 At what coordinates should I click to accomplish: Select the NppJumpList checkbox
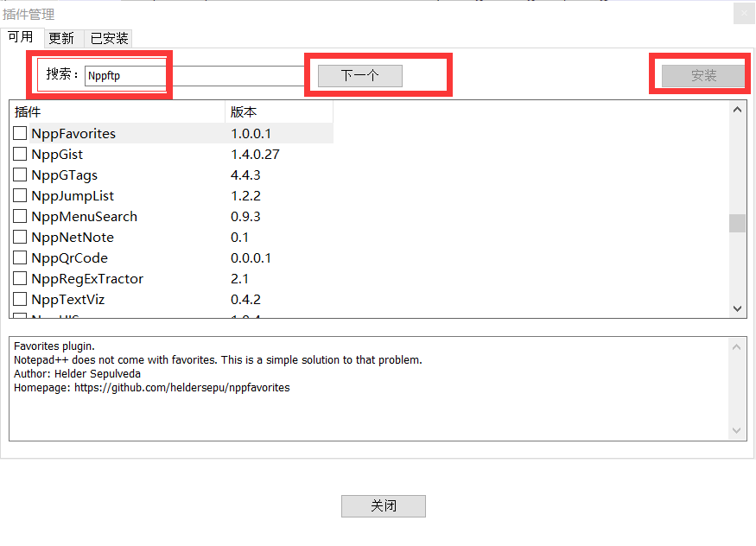(x=20, y=195)
